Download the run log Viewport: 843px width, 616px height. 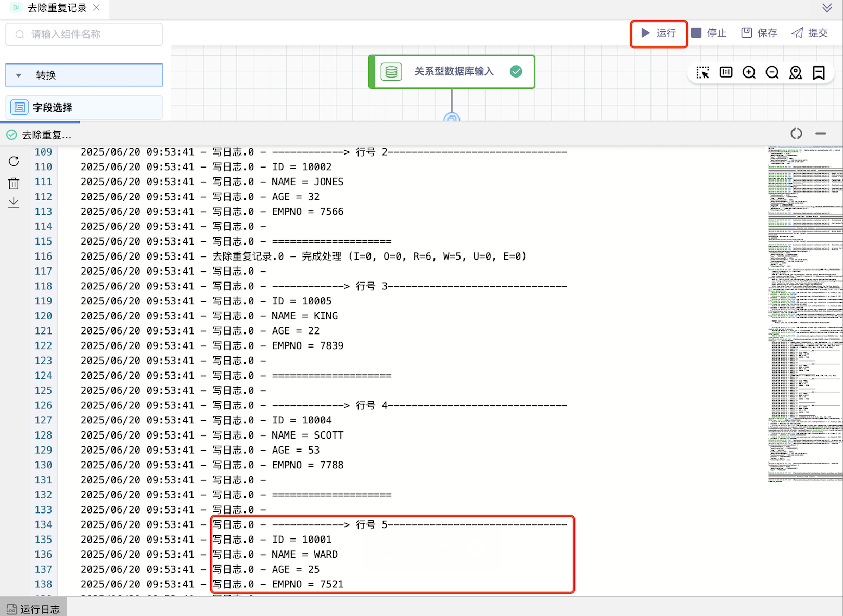(x=14, y=202)
